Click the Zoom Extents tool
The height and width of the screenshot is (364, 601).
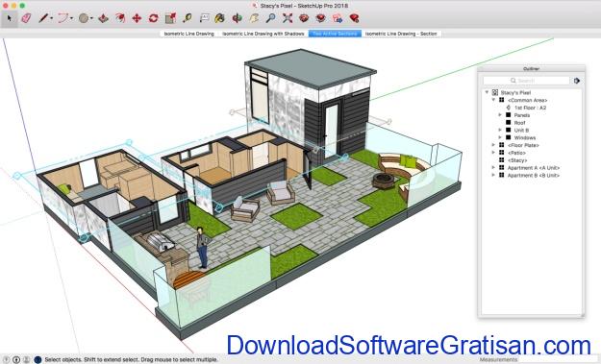(x=288, y=18)
